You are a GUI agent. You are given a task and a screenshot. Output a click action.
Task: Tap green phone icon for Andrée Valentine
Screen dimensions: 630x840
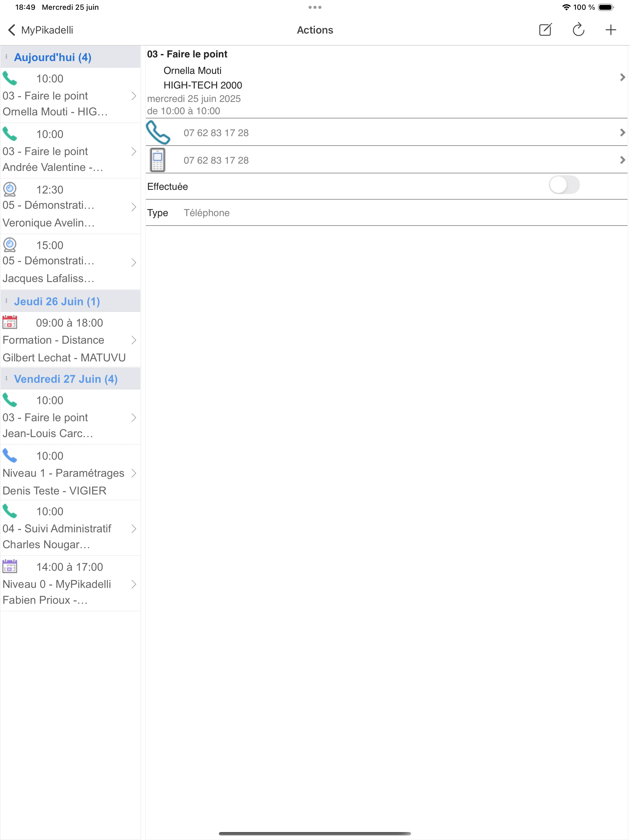click(10, 134)
